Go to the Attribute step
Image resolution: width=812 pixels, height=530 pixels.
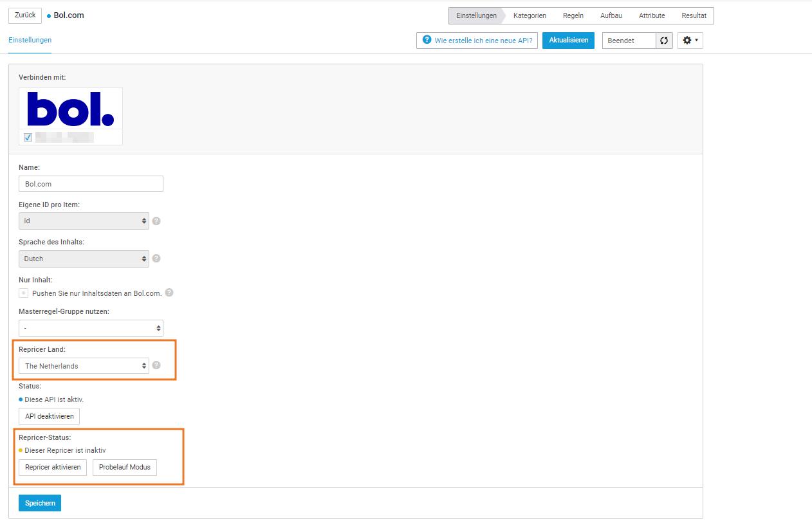[x=652, y=15]
